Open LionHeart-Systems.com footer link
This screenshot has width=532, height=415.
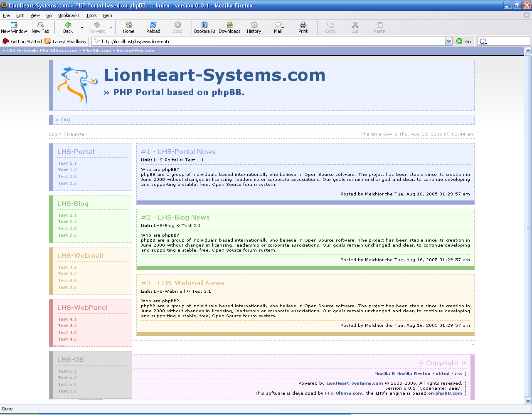355,383
